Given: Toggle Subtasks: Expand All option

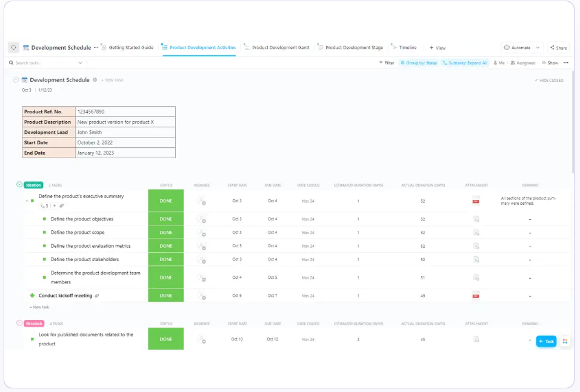Looking at the screenshot, I should click(465, 63).
